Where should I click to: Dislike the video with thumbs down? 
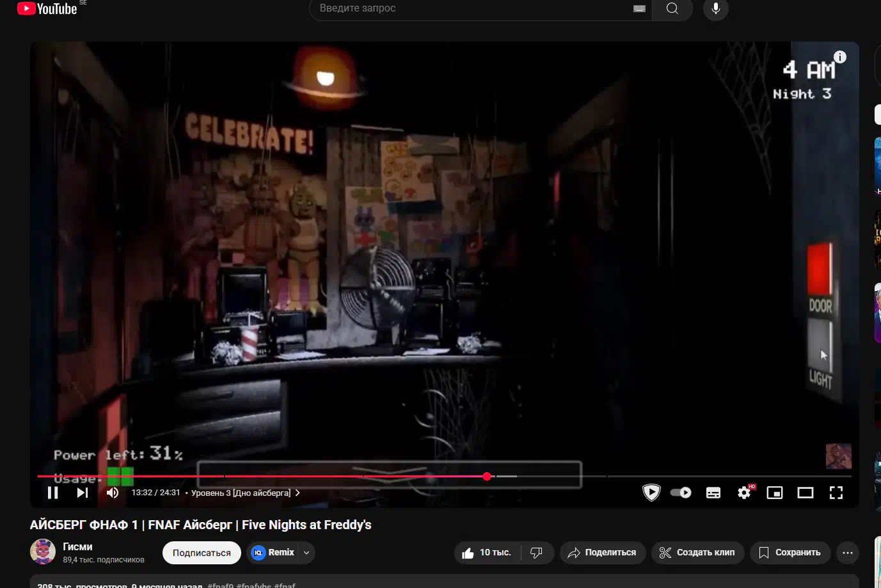click(537, 553)
